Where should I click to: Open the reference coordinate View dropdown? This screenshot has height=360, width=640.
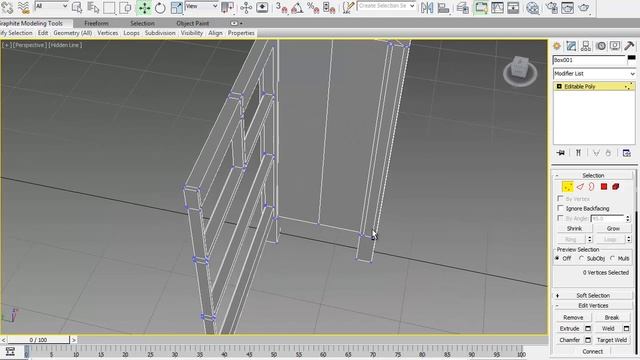[x=201, y=6]
